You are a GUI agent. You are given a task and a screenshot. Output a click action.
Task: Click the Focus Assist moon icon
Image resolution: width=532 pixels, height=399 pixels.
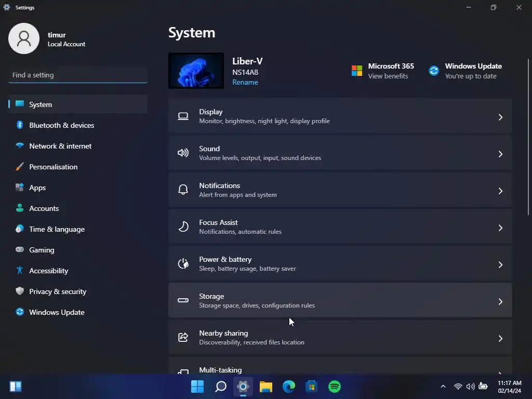[x=183, y=227]
